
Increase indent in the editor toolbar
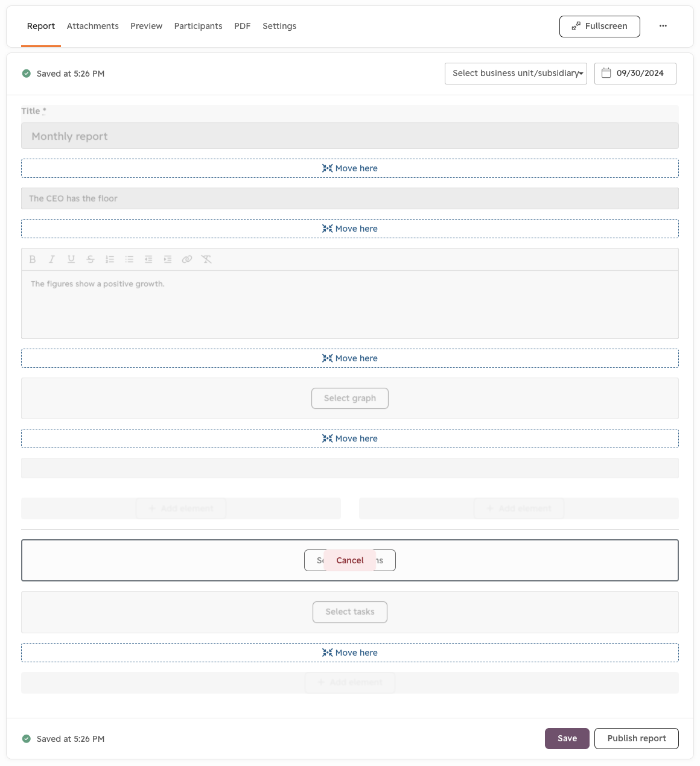point(168,259)
